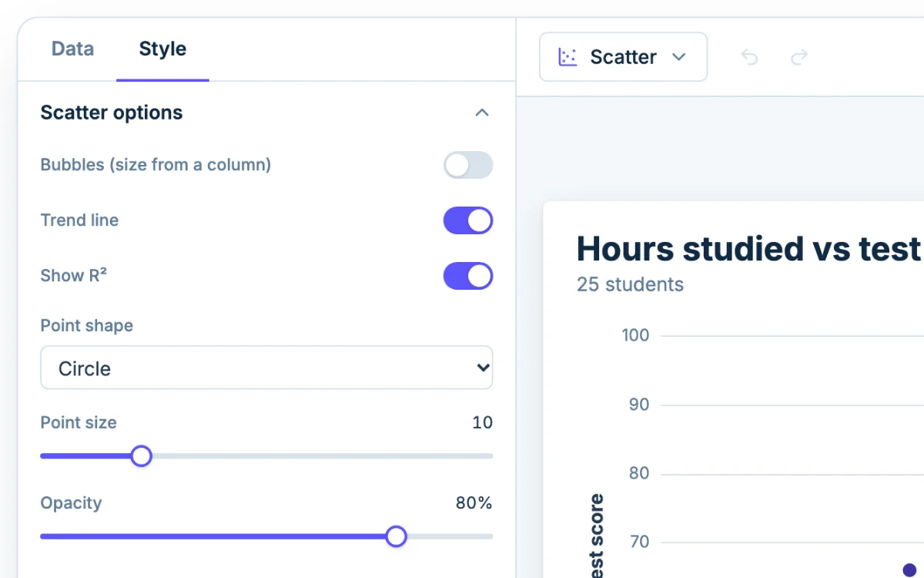This screenshot has height=578, width=924.
Task: Click the Opacity slider handle
Action: 396,536
